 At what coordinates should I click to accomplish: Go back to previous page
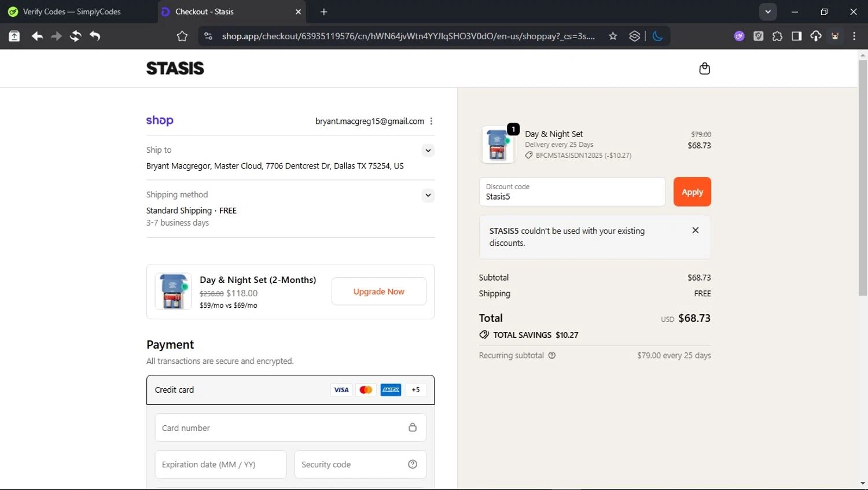37,36
